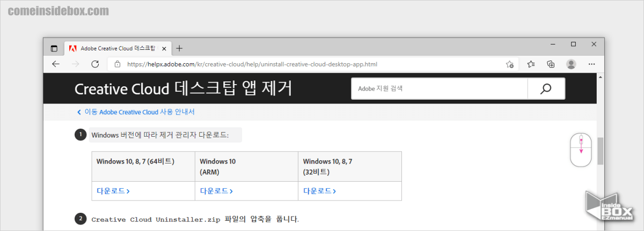Maximize the browser window
This screenshot has height=231, width=644.
click(573, 44)
